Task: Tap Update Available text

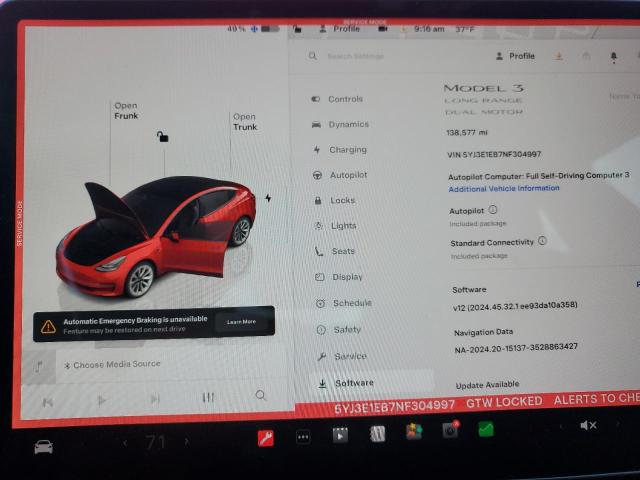Action: (487, 385)
